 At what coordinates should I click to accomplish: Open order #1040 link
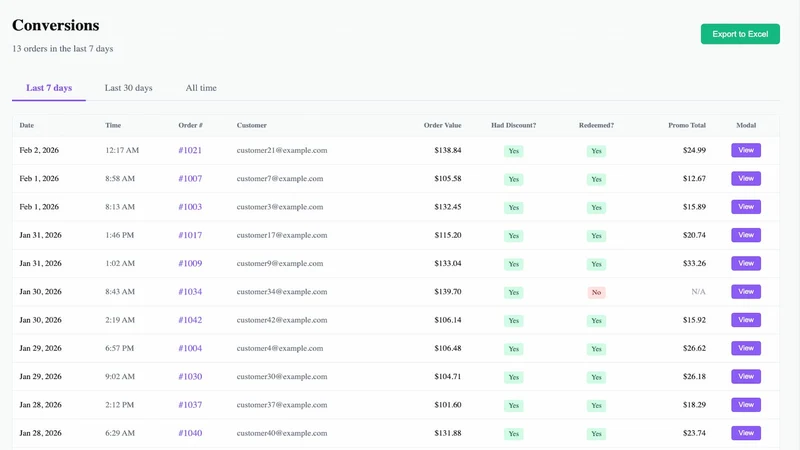(190, 433)
